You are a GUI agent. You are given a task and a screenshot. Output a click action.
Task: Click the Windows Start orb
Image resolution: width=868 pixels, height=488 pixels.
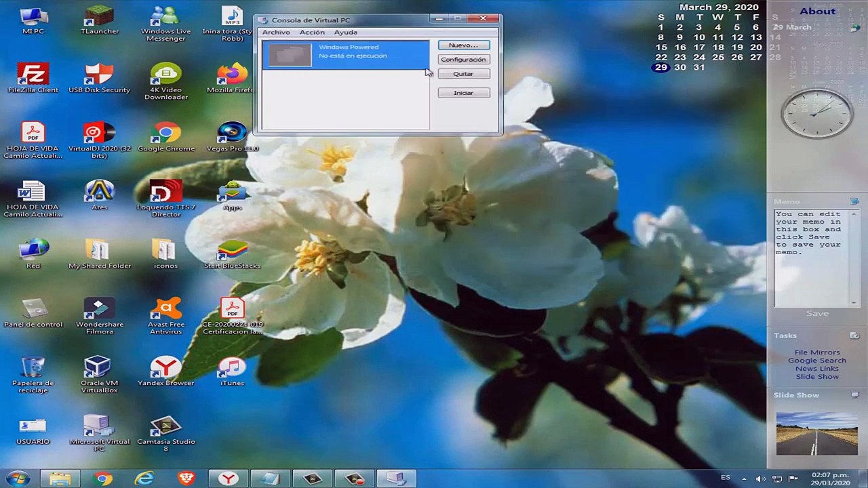tap(18, 479)
